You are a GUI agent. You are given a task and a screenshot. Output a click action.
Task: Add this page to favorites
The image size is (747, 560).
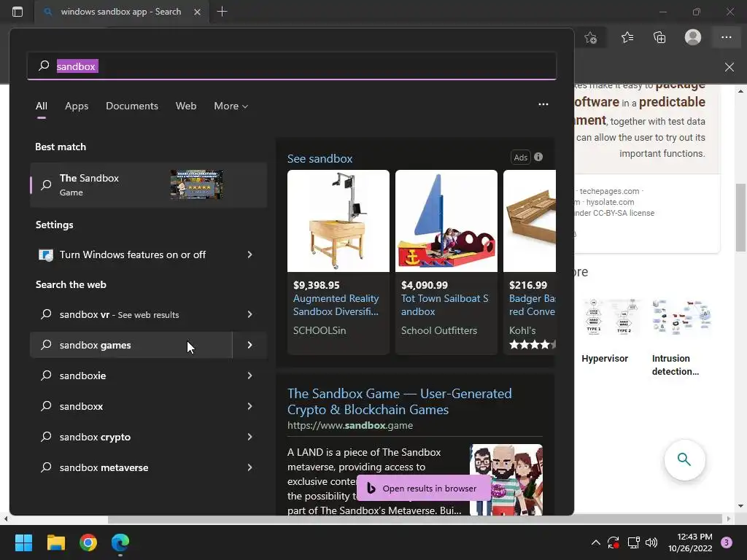[591, 38]
